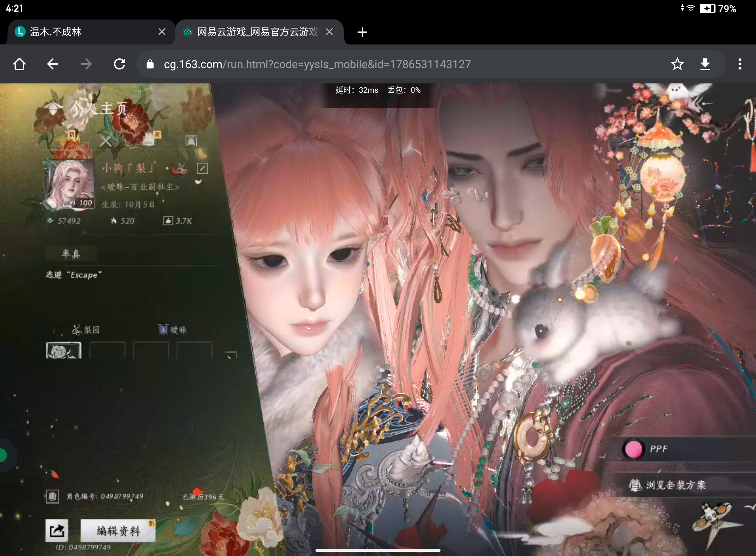Expand the badge slots corner arrow
The width and height of the screenshot is (756, 556).
coord(231,354)
